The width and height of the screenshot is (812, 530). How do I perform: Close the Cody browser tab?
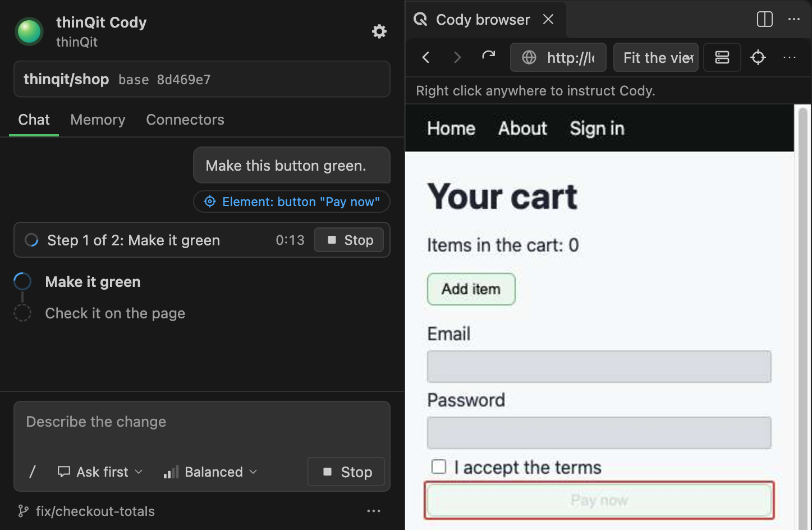coord(548,20)
